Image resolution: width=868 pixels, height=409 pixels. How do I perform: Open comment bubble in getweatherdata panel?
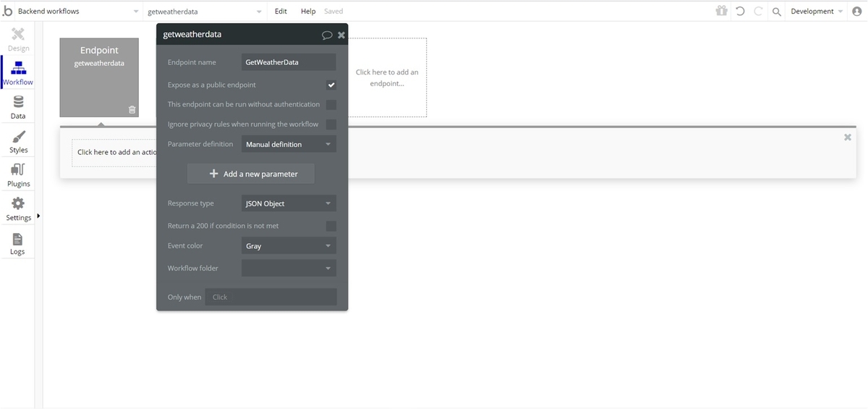tap(327, 35)
